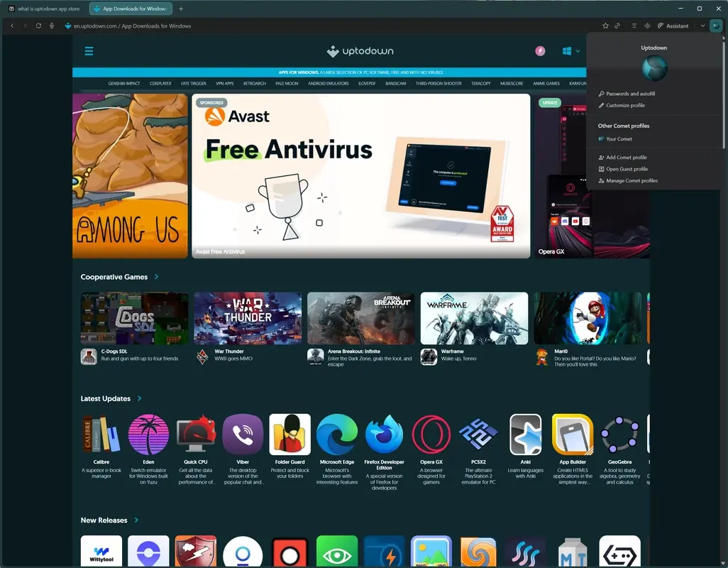Open the Windows grid app switcher icon
Image resolution: width=728 pixels, height=568 pixels.
(566, 50)
